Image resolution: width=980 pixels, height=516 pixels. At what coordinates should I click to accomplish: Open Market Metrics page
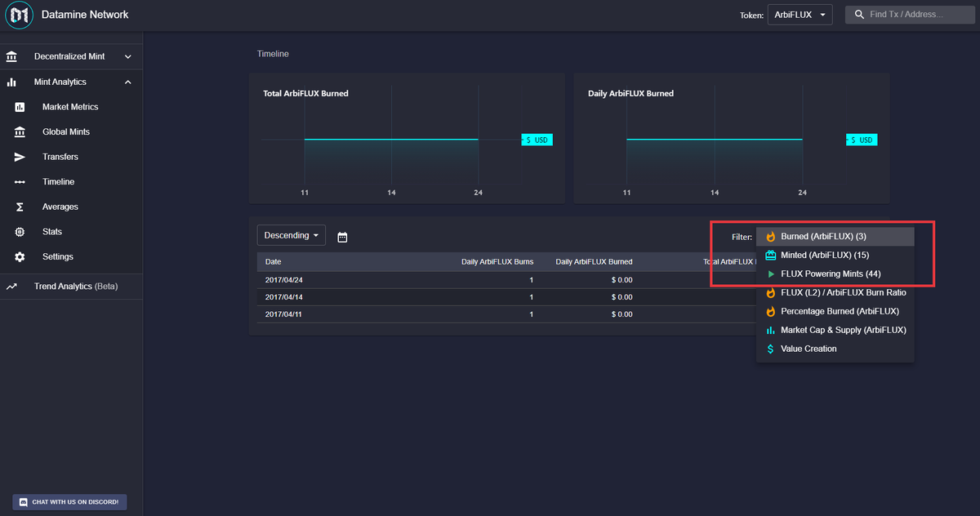pos(71,107)
